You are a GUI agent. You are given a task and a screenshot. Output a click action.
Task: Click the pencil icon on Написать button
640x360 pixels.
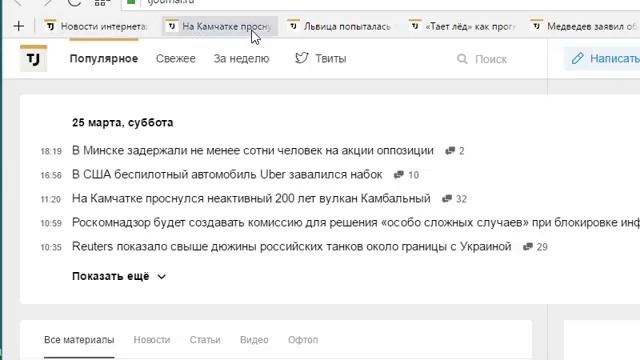[x=578, y=58]
